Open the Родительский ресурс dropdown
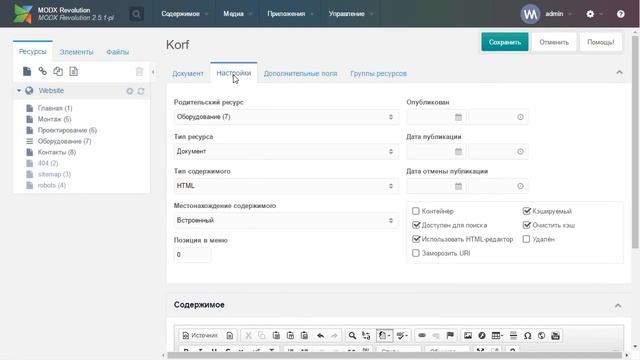 coord(286,117)
